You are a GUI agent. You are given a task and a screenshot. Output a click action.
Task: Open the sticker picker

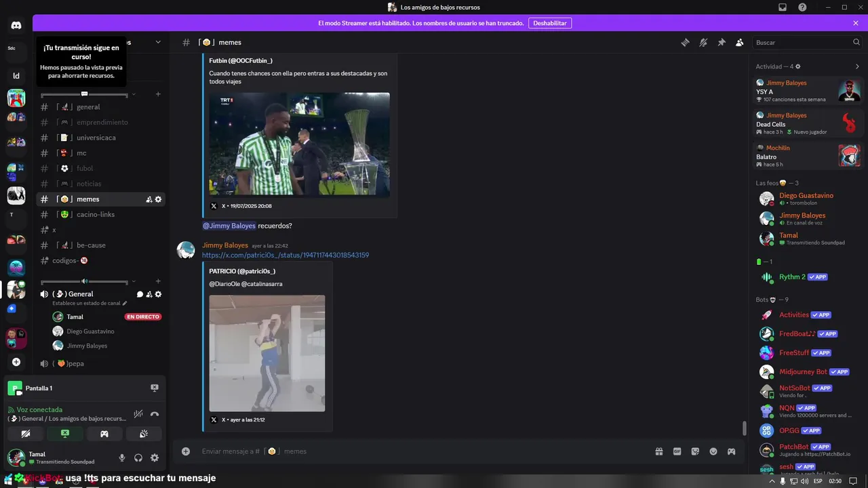coord(695,451)
